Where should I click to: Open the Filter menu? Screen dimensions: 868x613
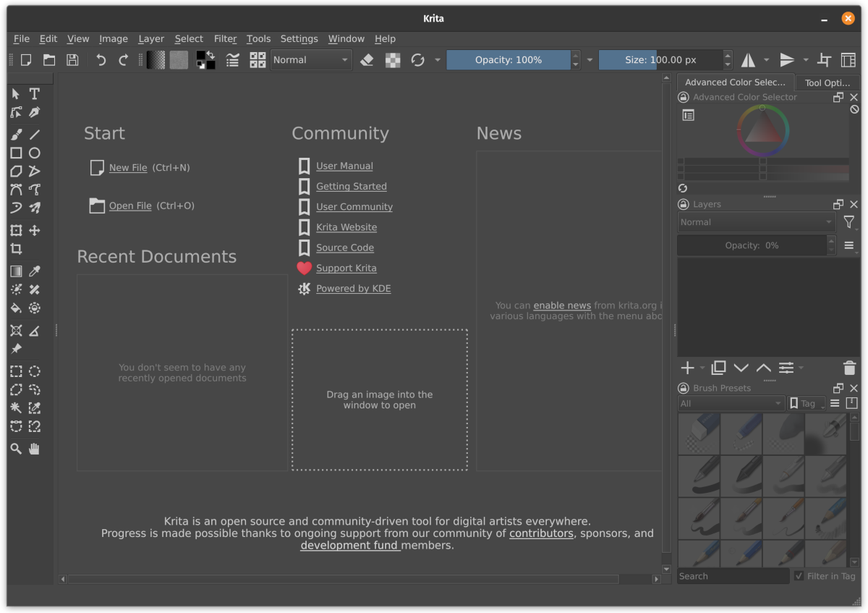pos(225,38)
